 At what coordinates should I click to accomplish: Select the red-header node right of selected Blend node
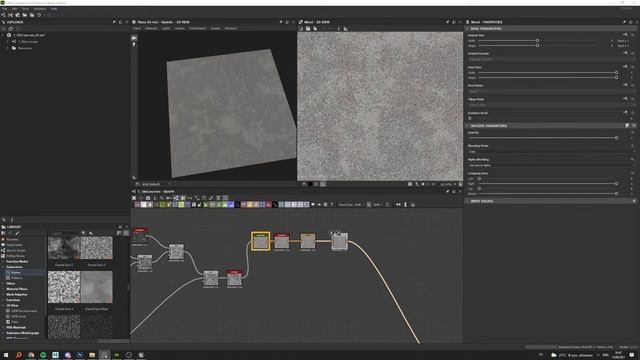282,241
